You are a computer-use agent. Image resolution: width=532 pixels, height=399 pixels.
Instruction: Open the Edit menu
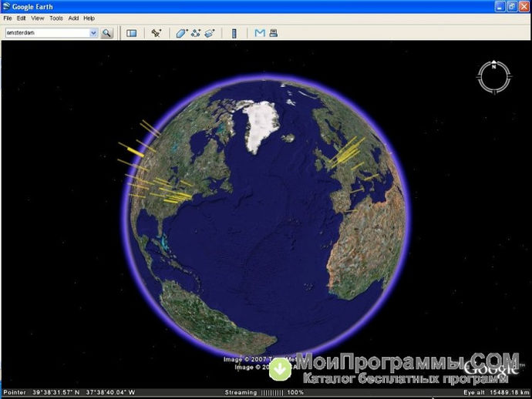(21, 18)
